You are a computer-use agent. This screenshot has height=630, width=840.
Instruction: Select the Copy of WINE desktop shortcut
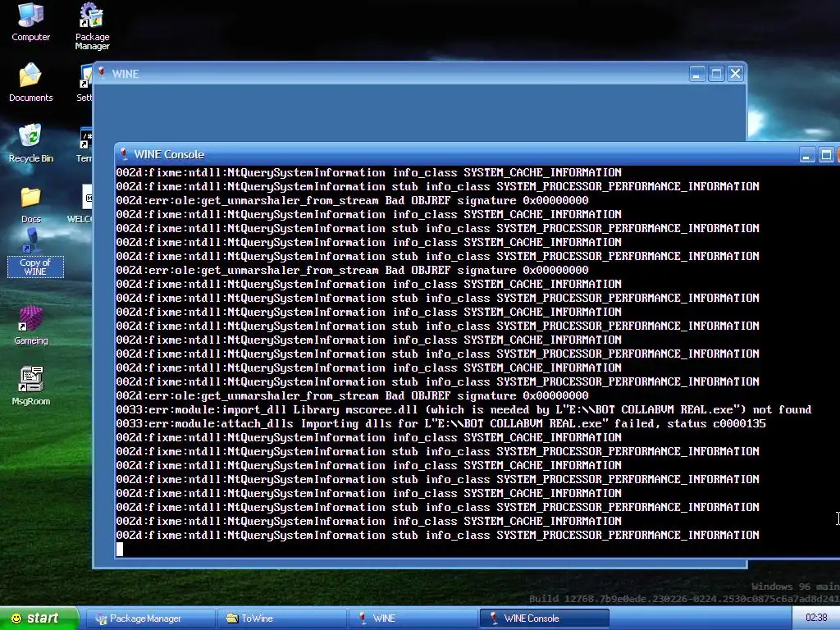pyautogui.click(x=35, y=253)
